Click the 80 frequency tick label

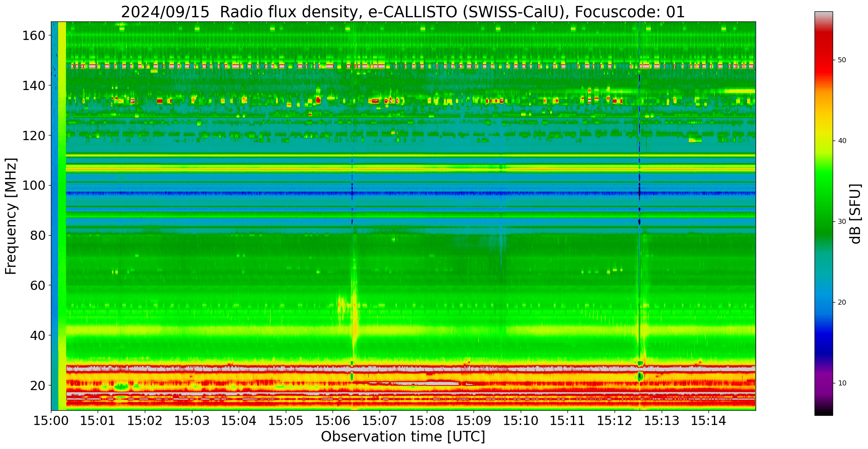(x=37, y=235)
